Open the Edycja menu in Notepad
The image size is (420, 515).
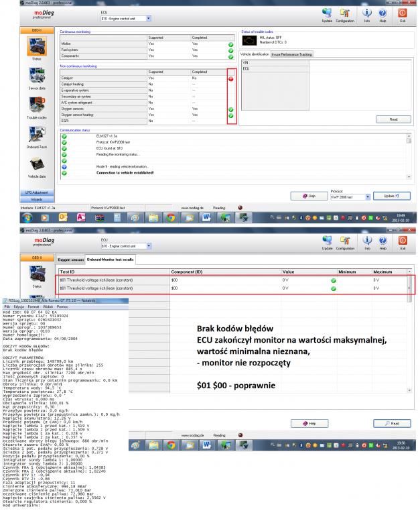pyautogui.click(x=19, y=306)
